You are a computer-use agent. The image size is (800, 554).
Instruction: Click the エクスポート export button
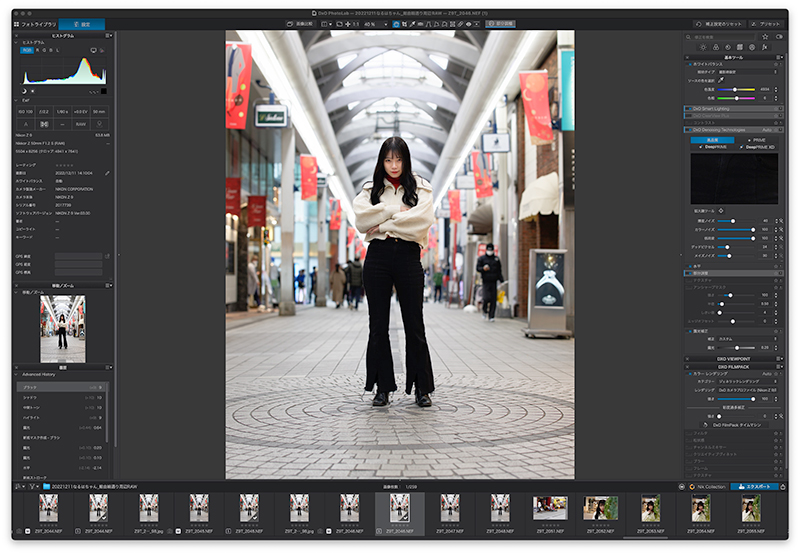click(755, 487)
